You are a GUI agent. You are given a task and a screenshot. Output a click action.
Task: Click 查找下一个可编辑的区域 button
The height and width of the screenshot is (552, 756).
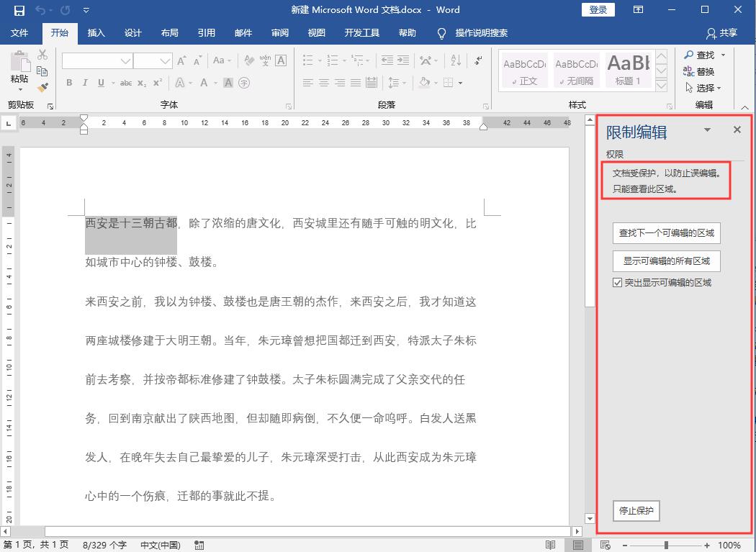pos(666,233)
